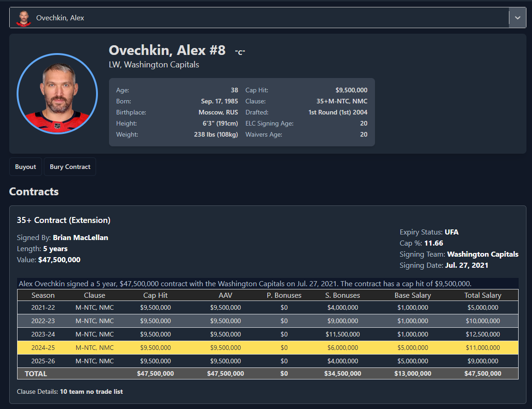
Task: Select the birth date Sep. 17, 1985
Action: tap(219, 101)
